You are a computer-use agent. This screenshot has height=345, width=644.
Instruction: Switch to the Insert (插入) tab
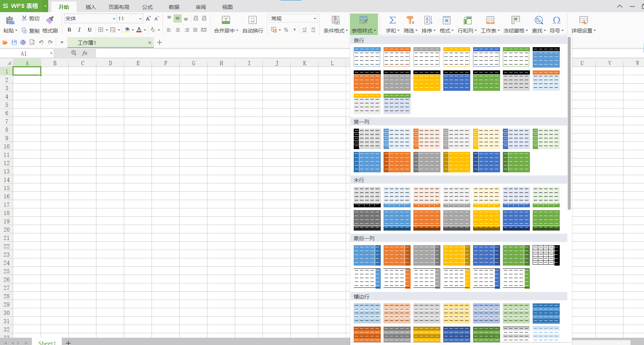pos(91,7)
